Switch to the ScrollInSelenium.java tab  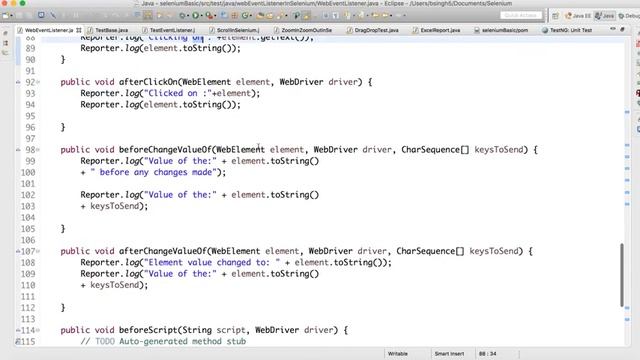pos(234,30)
